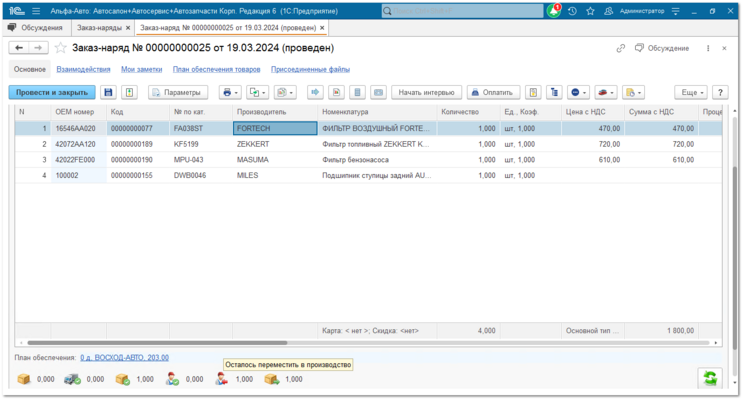
Task: Copy document link with chain icon
Action: 621,48
